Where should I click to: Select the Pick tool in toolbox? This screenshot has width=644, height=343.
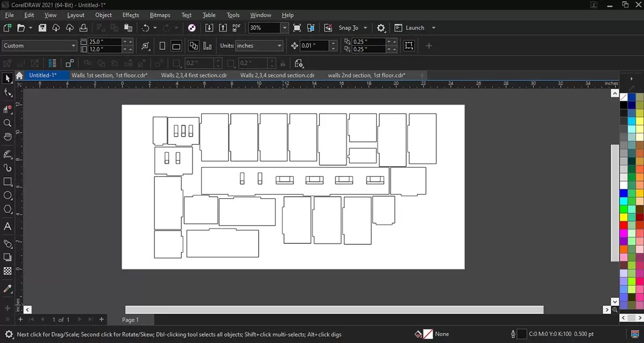coord(8,79)
